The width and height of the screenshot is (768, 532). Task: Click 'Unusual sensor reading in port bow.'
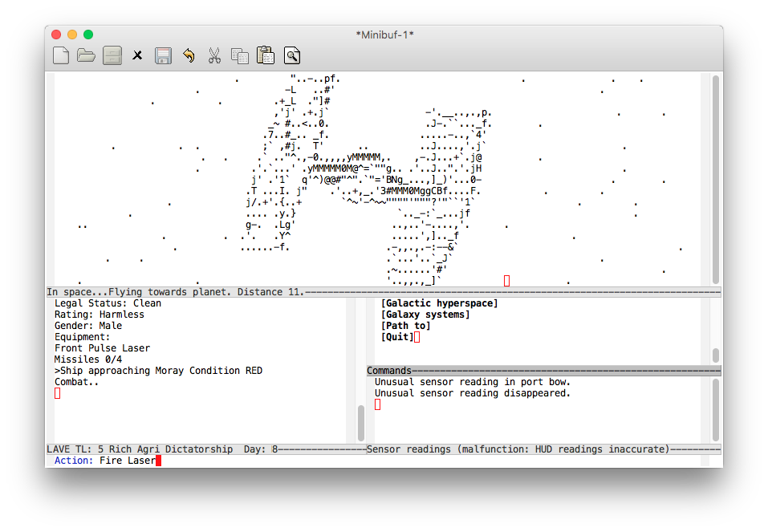coord(473,382)
